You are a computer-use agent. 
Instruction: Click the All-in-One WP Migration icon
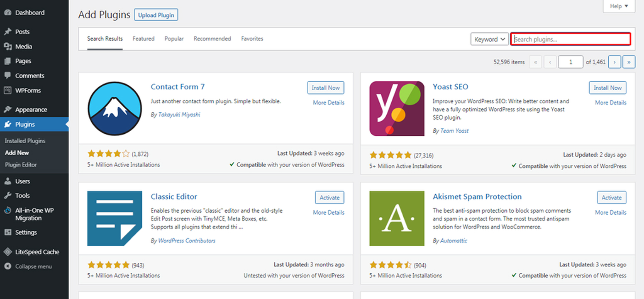(8, 210)
